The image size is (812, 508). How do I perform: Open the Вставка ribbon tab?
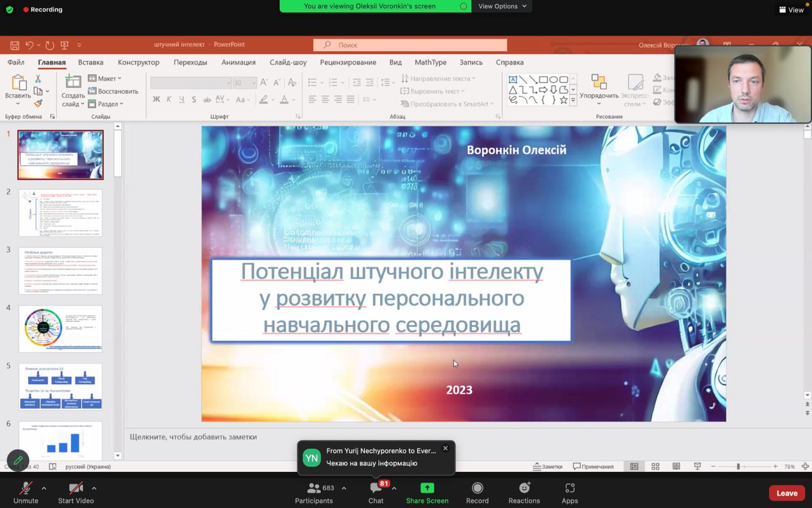click(91, 62)
